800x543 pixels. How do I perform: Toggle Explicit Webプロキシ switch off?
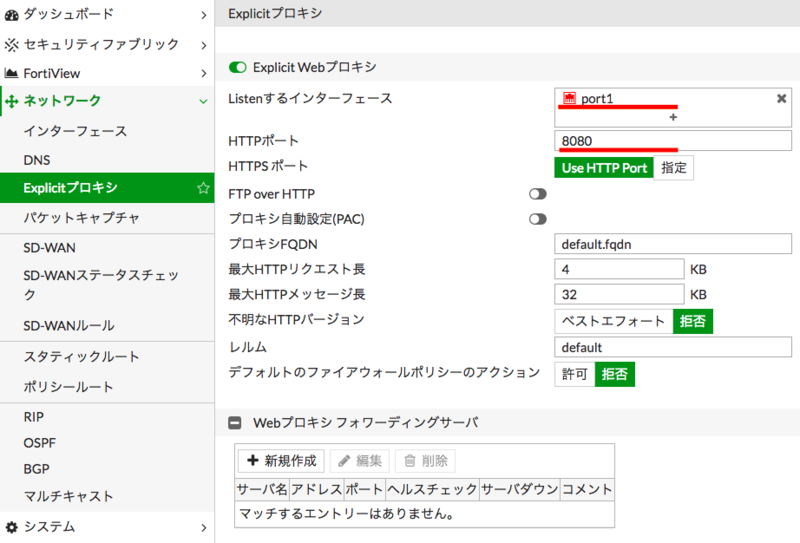[237, 67]
